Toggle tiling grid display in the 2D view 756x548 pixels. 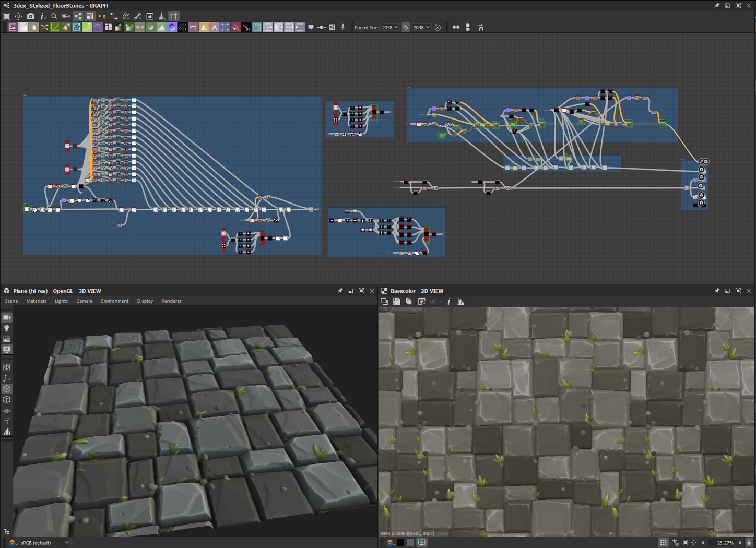click(663, 543)
